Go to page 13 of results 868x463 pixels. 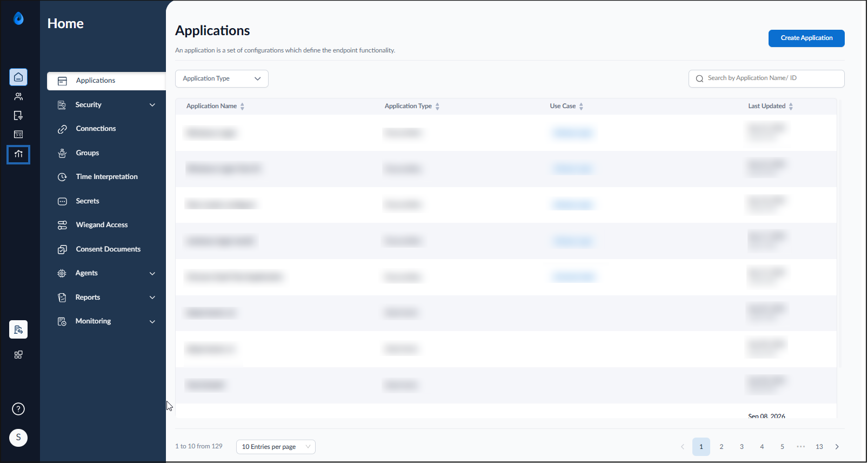click(819, 447)
